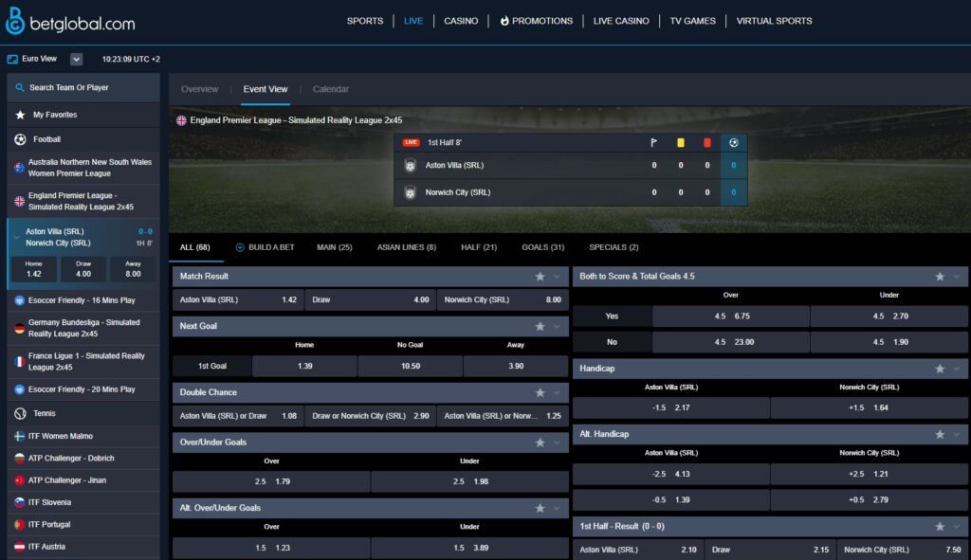Open My Favorites star entry
This screenshot has height=560, width=971.
(83, 115)
